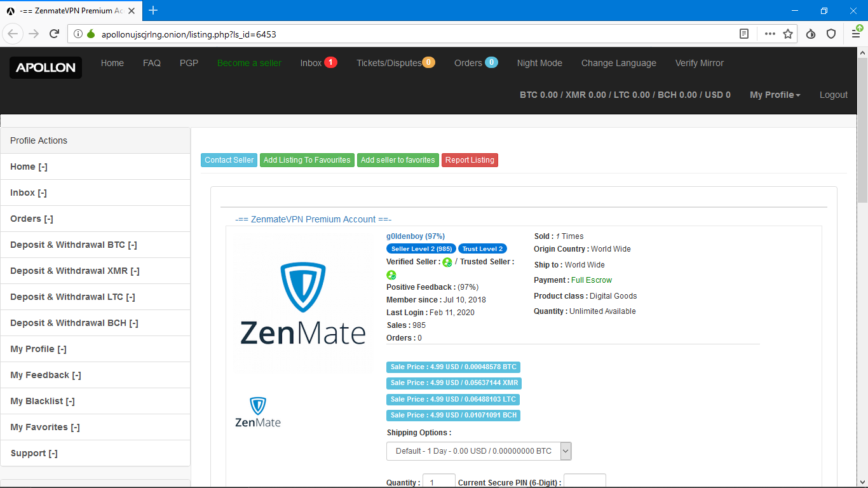Open Orders in the top navigation
Screen dimensions: 868x488
pos(468,63)
